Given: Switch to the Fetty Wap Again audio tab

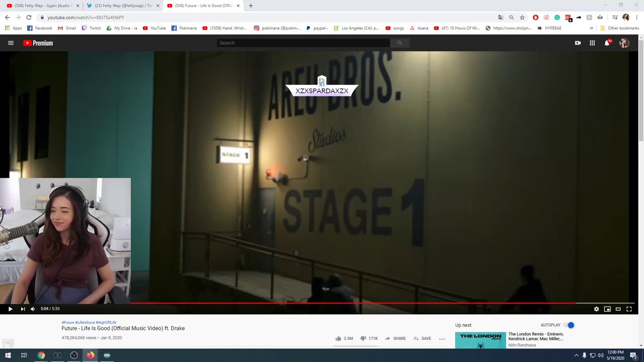Looking at the screenshot, I should (42, 6).
